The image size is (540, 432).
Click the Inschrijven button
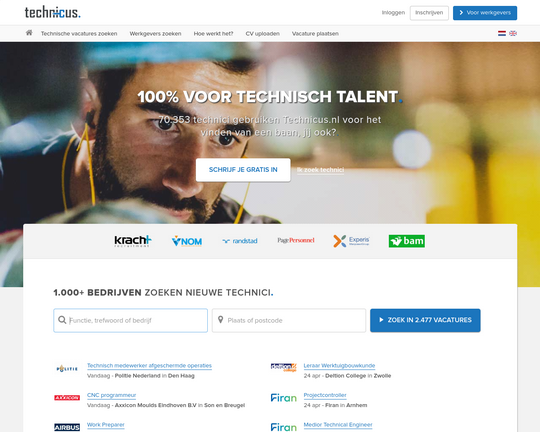tap(429, 13)
